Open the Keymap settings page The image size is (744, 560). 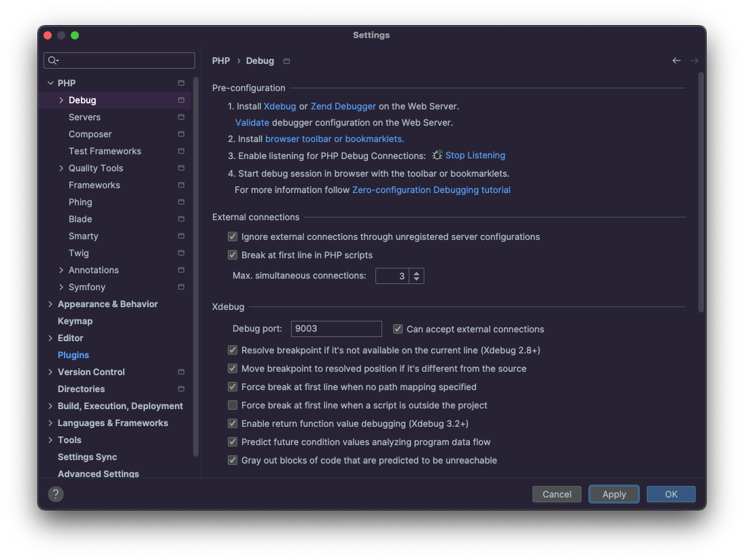coord(75,321)
